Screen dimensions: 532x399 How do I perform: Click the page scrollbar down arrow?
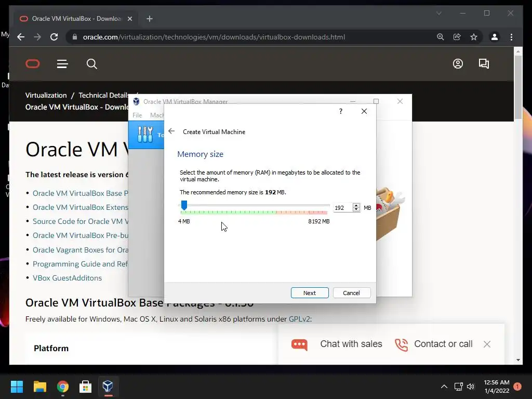(518, 360)
